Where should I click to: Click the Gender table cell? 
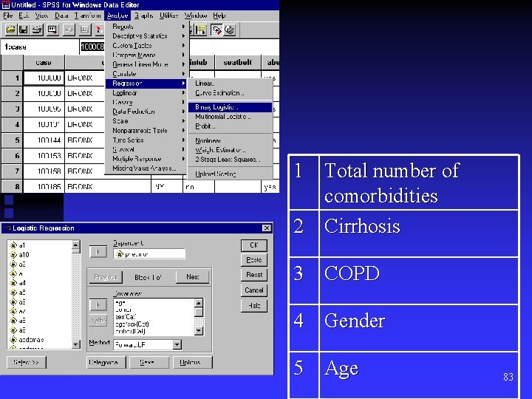(418, 328)
